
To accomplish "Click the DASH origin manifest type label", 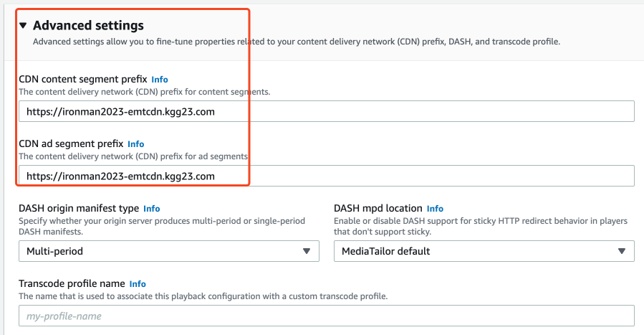I will point(79,208).
